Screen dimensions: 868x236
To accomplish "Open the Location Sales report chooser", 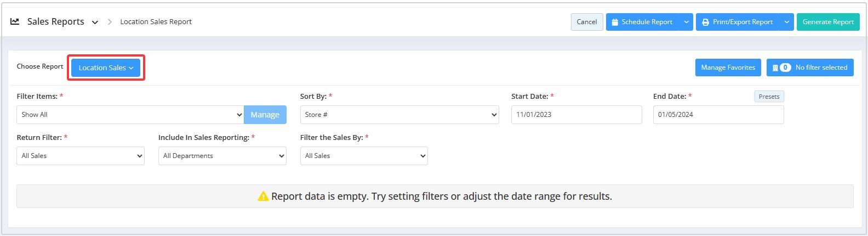I will point(106,68).
